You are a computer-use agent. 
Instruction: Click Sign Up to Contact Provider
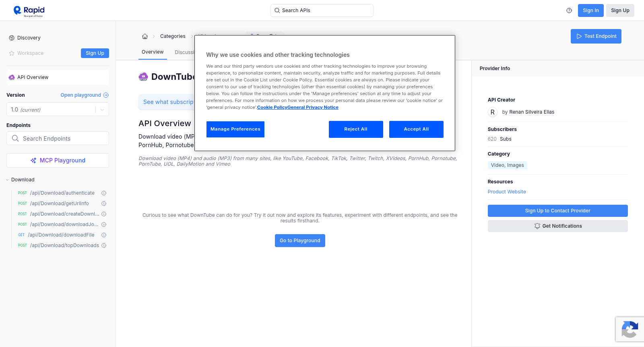click(558, 211)
